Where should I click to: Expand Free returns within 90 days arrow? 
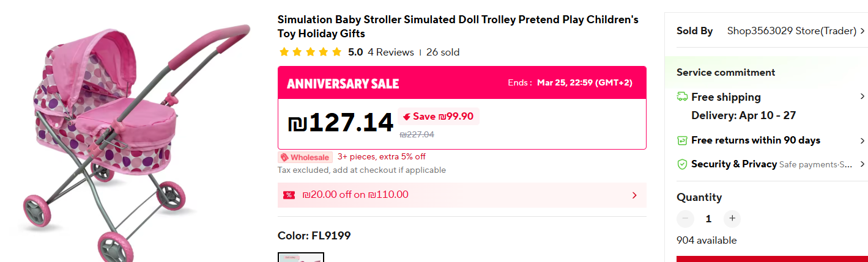click(862, 140)
